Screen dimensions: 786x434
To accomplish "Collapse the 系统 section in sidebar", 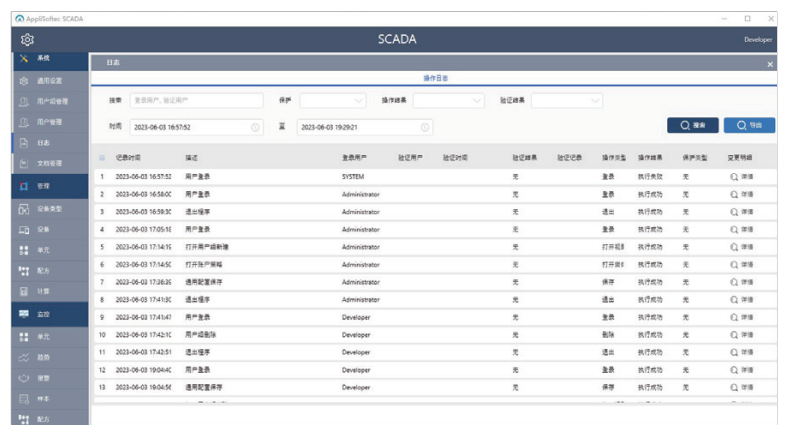I will 43,59.
